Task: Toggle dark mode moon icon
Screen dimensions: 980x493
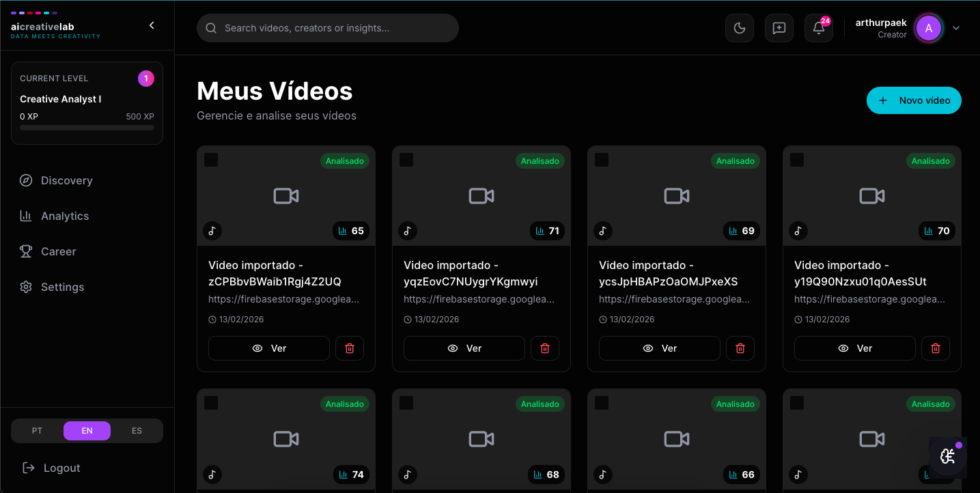Action: pos(740,28)
